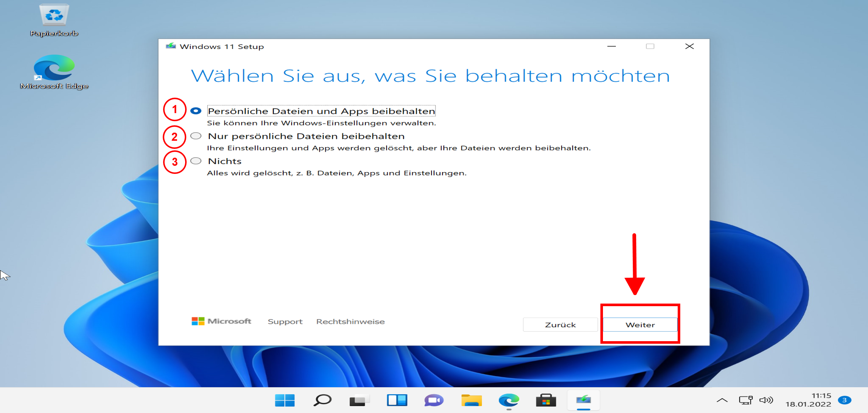Open volume settings from the system tray
Screen dimensions: 868x413
[767, 400]
